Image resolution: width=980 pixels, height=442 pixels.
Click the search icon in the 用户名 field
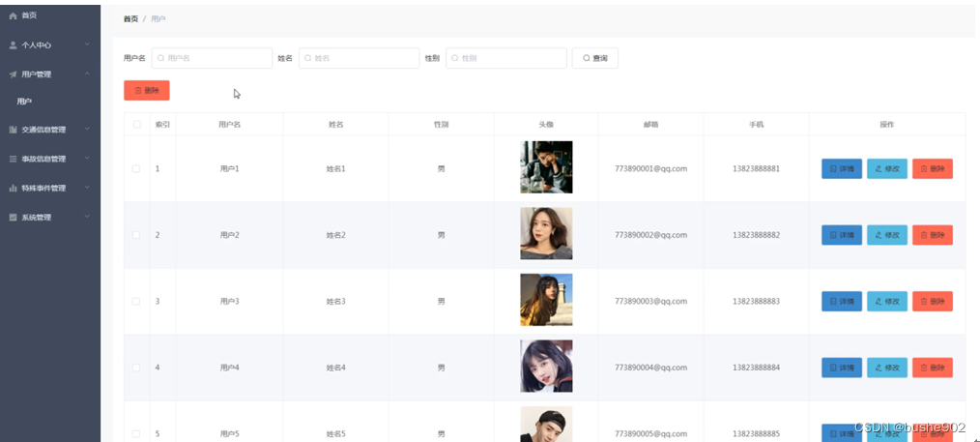click(160, 58)
